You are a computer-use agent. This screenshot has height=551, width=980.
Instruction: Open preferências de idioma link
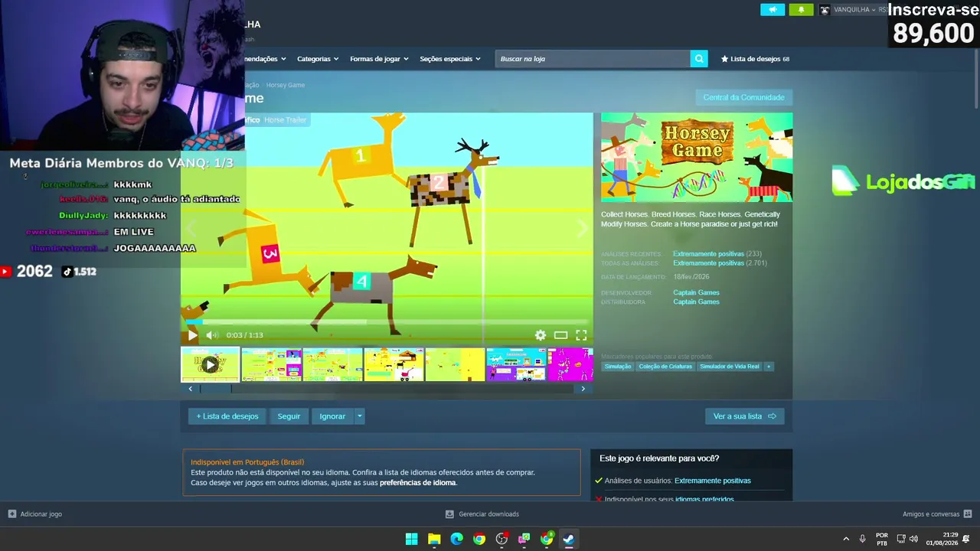(417, 483)
